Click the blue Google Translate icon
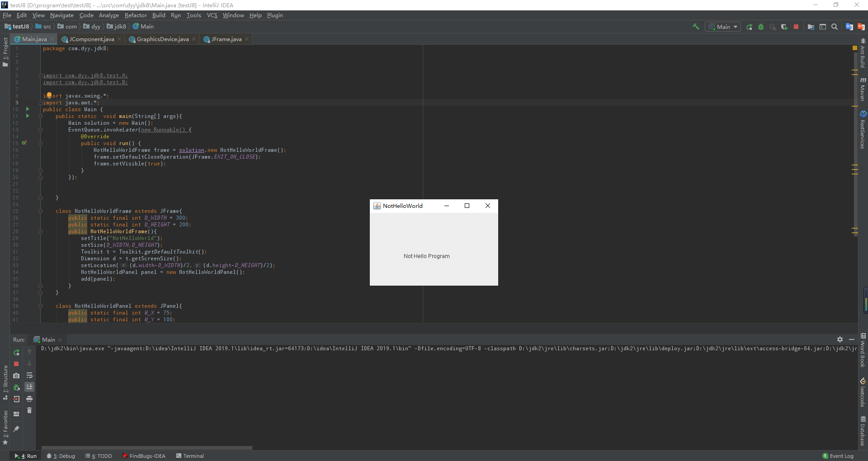 [849, 27]
